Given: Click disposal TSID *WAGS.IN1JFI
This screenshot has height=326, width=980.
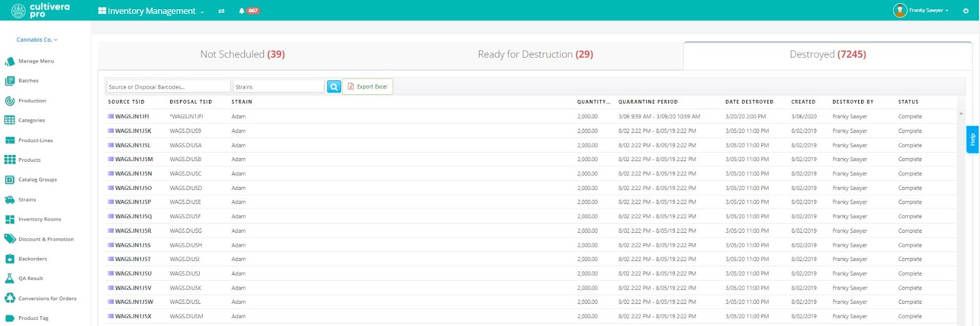Looking at the screenshot, I should click(x=187, y=116).
